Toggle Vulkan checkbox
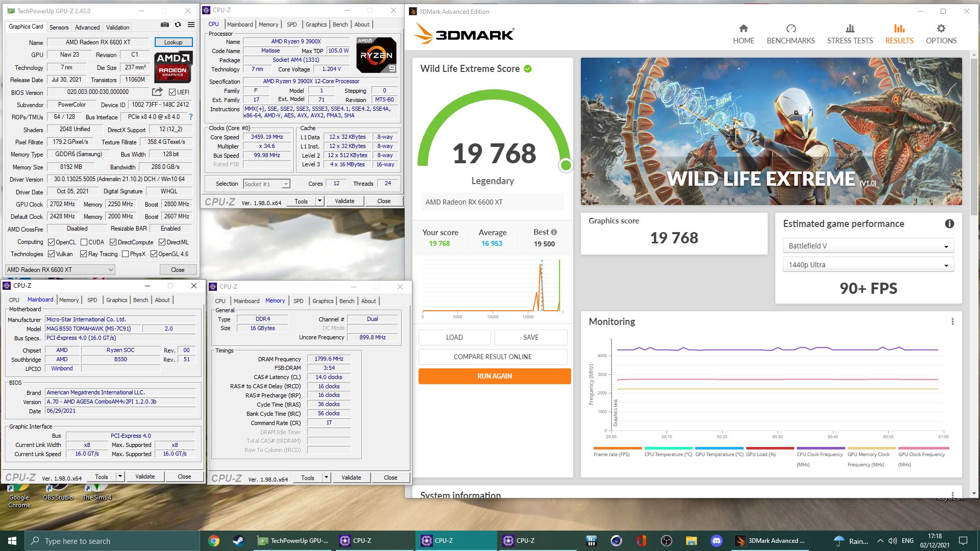This screenshot has width=980, height=551. click(x=51, y=254)
